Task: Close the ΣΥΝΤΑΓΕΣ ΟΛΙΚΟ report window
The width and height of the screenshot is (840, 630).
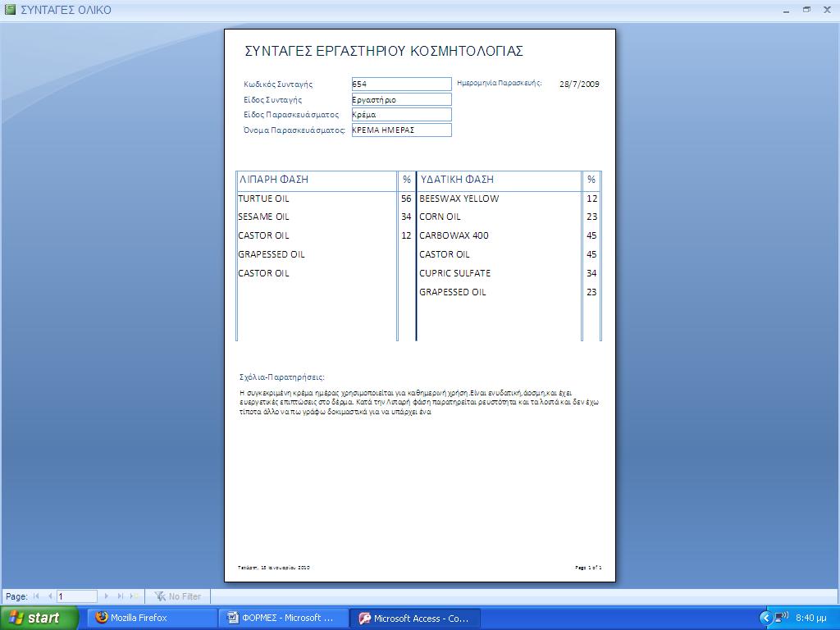Action: tap(827, 10)
